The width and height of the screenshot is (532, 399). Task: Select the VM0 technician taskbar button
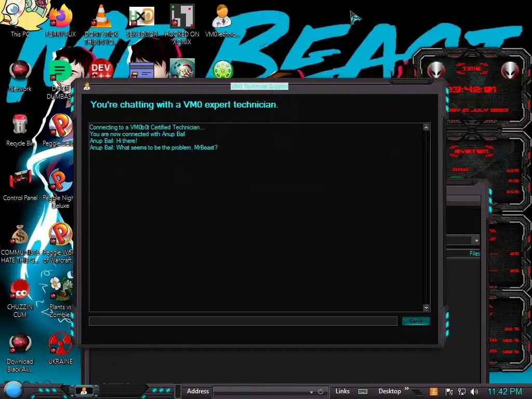point(84,391)
